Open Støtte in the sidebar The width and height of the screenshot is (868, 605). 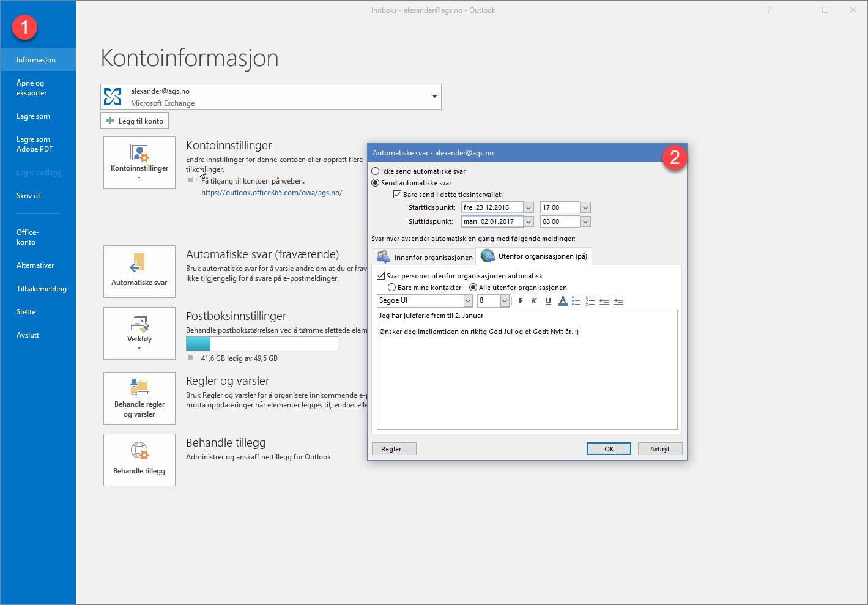click(38, 312)
